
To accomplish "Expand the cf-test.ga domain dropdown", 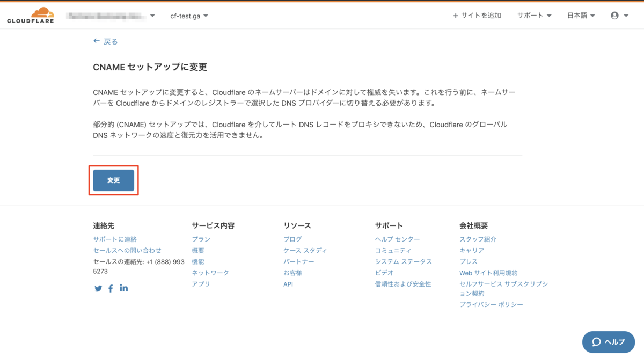I will coord(189,16).
